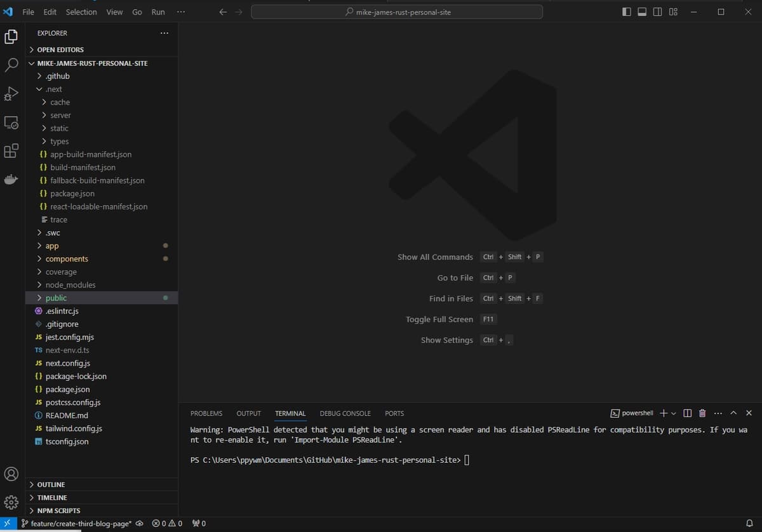Open notifications bell in status bar
This screenshot has width=762, height=532.
pyautogui.click(x=749, y=524)
